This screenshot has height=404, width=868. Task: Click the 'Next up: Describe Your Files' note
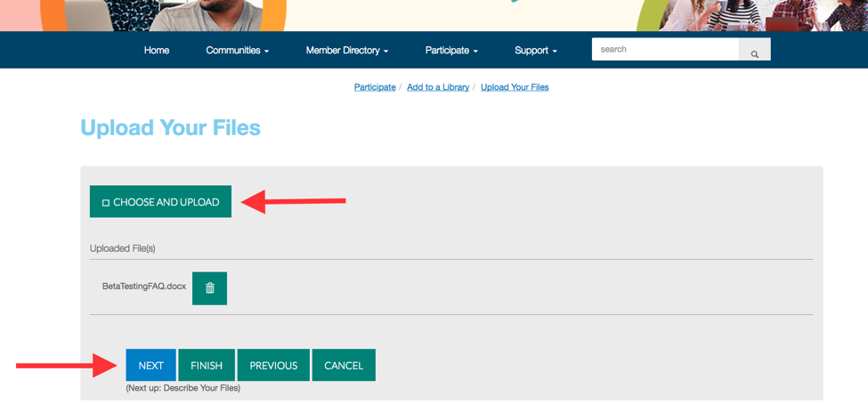(x=183, y=388)
